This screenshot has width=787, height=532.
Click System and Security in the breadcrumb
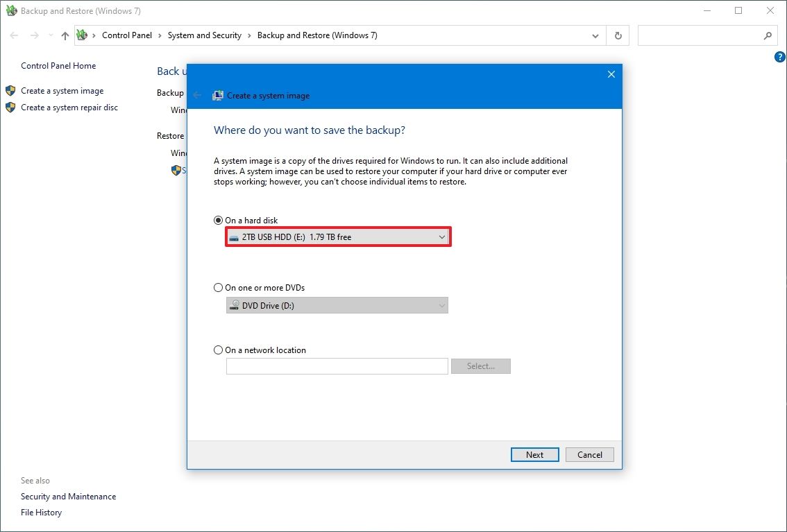pos(204,35)
